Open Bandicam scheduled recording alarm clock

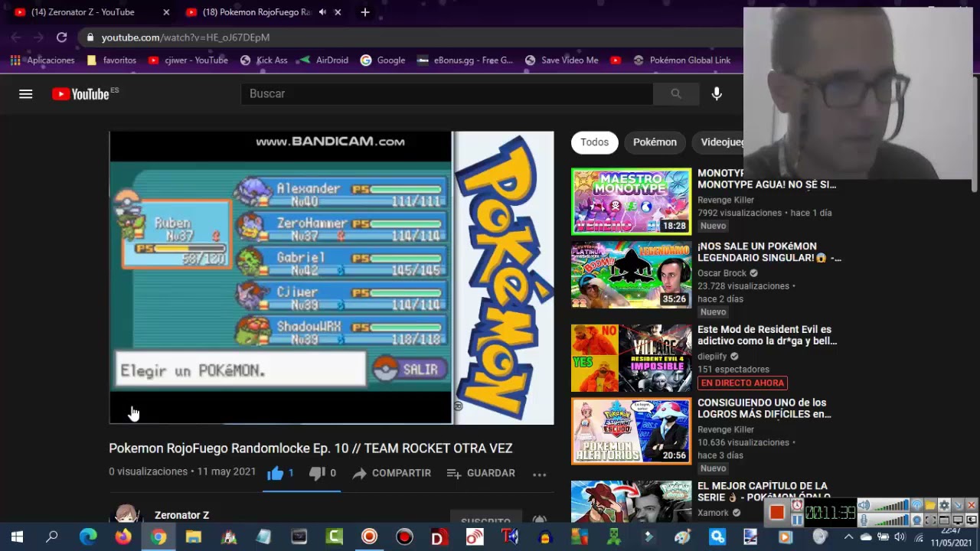pos(797,505)
